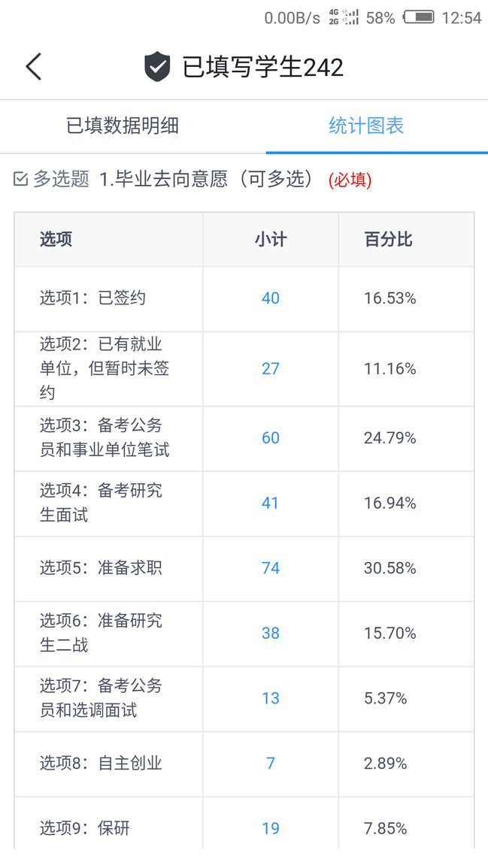Tap the back arrow icon
This screenshot has height=868, width=488.
coord(33,67)
